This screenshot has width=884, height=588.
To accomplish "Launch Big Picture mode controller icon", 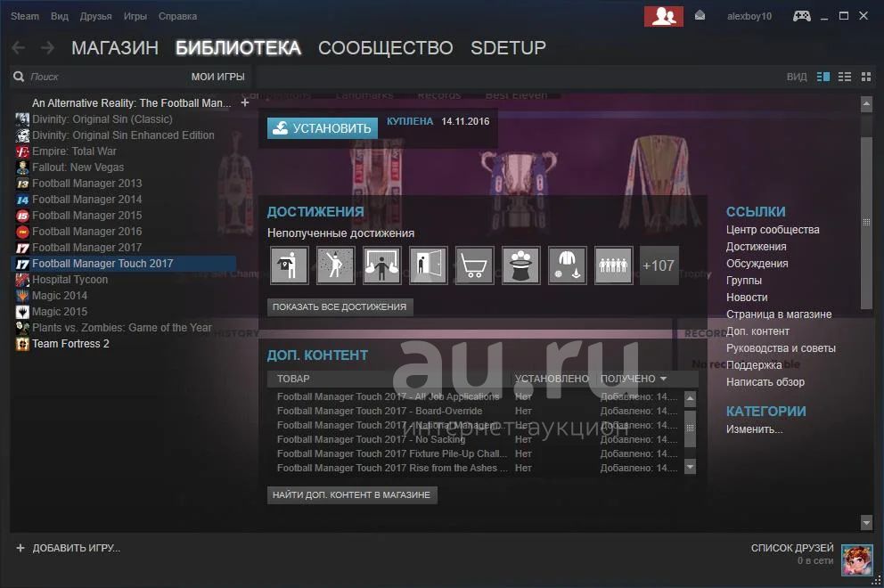I will click(x=802, y=16).
